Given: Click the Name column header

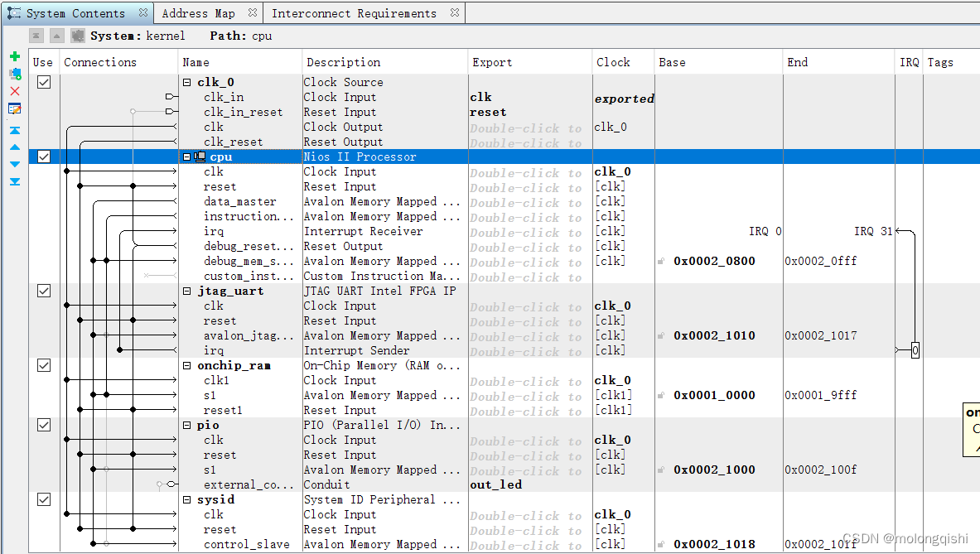Looking at the screenshot, I should pos(240,62).
